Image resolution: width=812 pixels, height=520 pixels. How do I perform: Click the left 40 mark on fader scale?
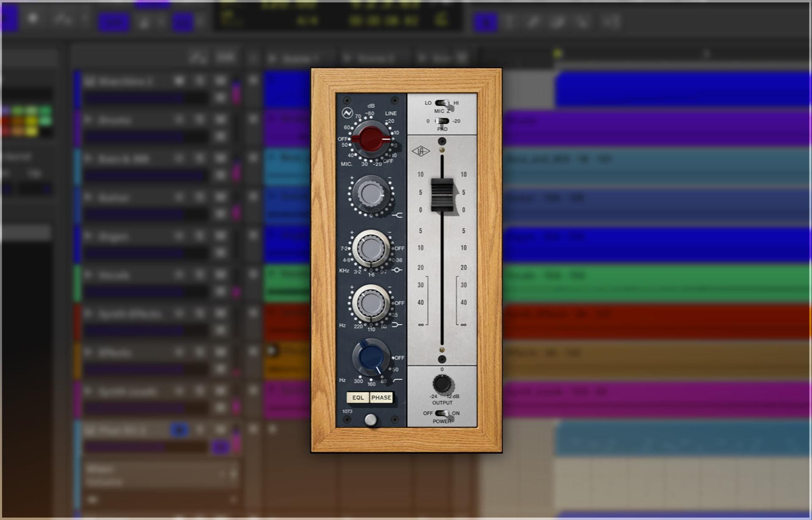coord(420,302)
